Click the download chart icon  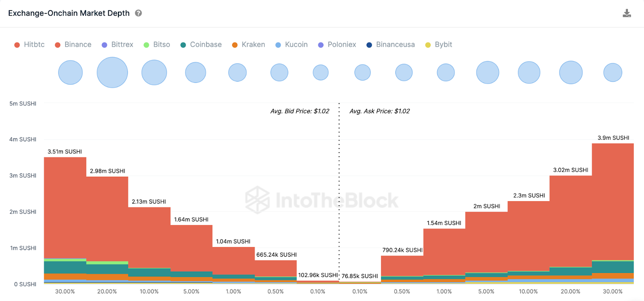click(x=627, y=13)
